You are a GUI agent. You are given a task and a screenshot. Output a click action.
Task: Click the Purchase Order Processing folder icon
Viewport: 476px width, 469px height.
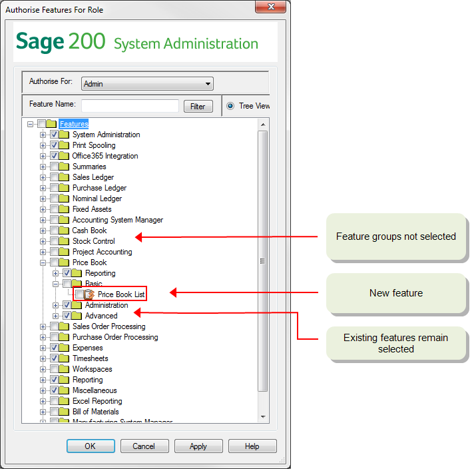(64, 337)
